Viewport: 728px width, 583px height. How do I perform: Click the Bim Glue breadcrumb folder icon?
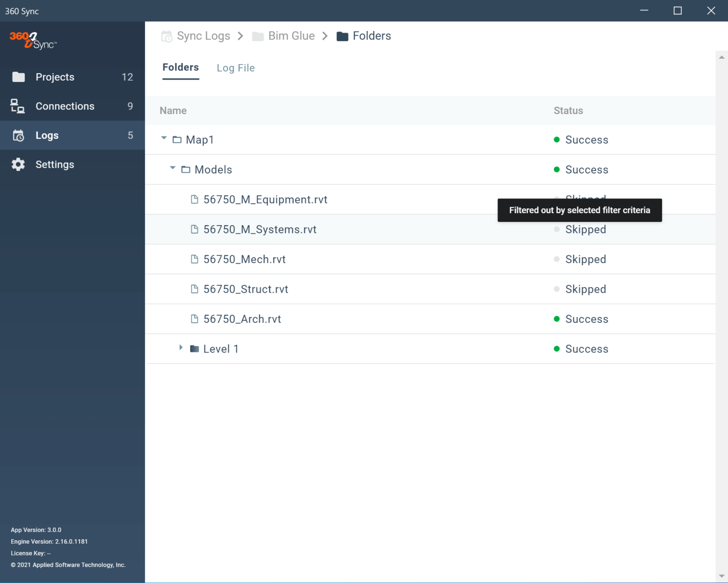[x=258, y=36]
